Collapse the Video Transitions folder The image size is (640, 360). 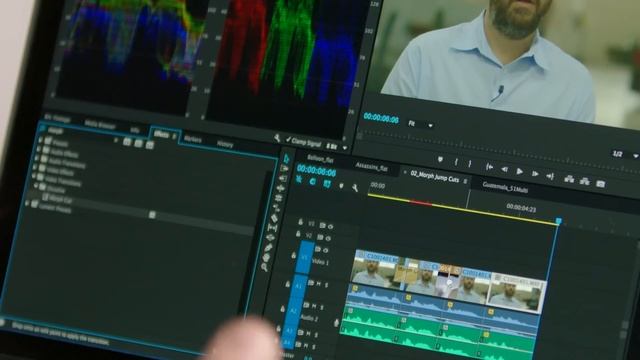pyautogui.click(x=33, y=176)
